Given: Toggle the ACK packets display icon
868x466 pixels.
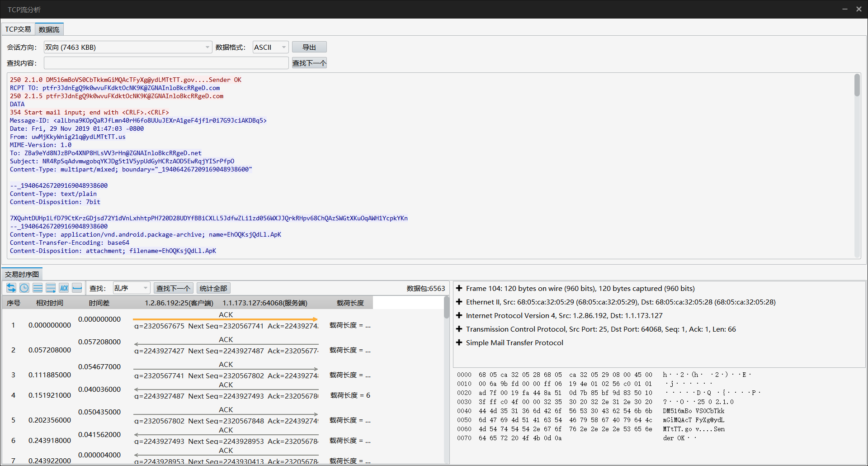Looking at the screenshot, I should coord(64,288).
